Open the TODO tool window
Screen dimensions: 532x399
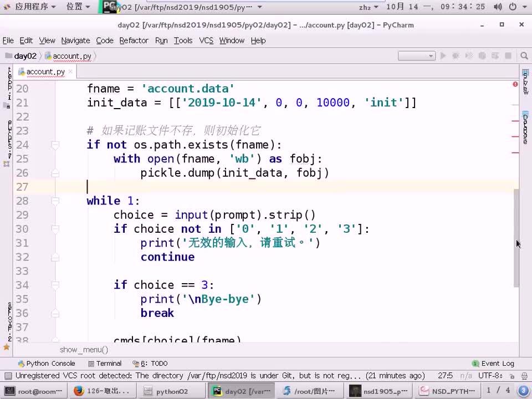point(150,364)
